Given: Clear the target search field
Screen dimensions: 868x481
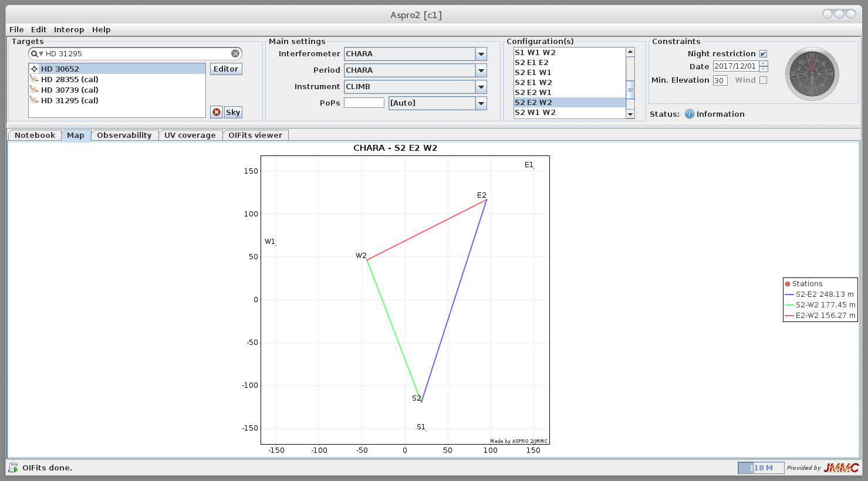Looking at the screenshot, I should (x=235, y=53).
